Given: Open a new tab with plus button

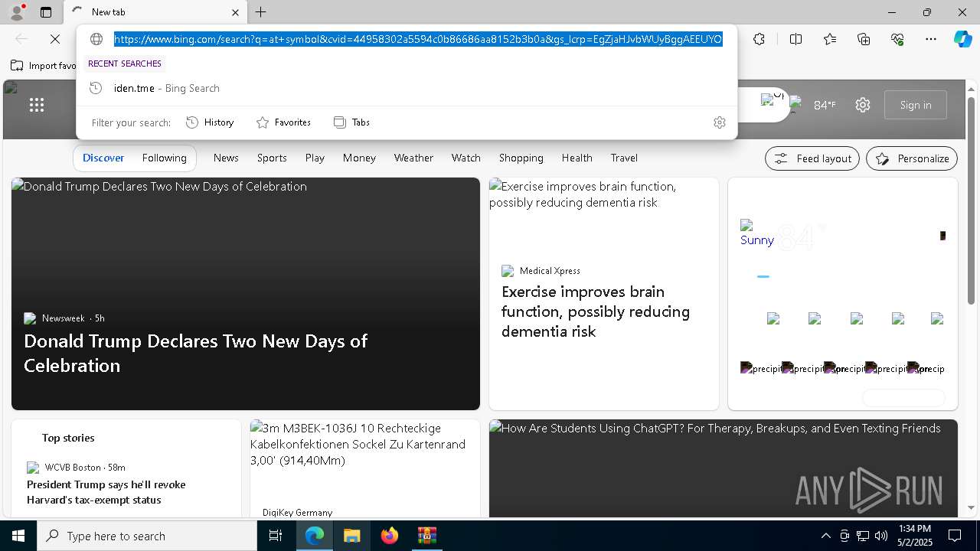Looking at the screenshot, I should 260,12.
